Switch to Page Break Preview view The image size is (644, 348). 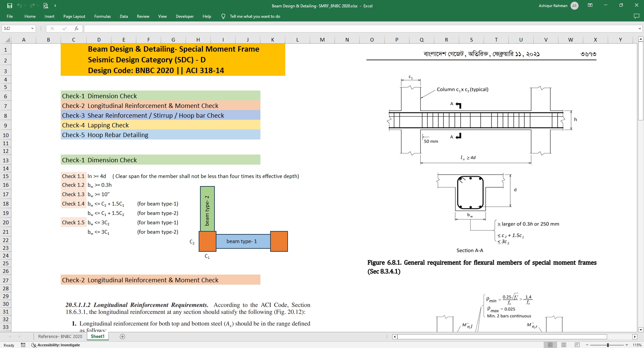point(577,345)
